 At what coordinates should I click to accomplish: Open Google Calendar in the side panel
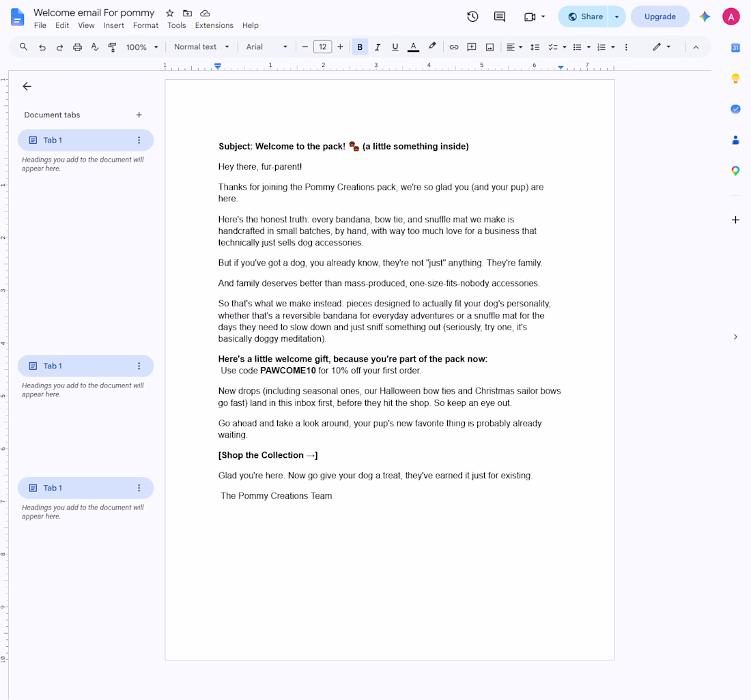[736, 47]
